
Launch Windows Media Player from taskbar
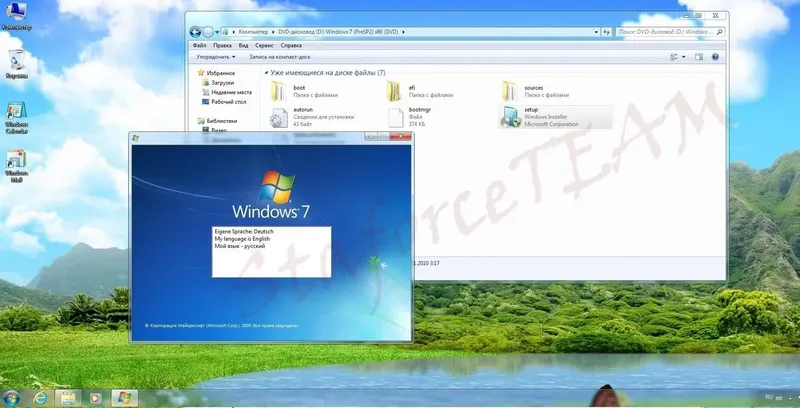coord(95,398)
